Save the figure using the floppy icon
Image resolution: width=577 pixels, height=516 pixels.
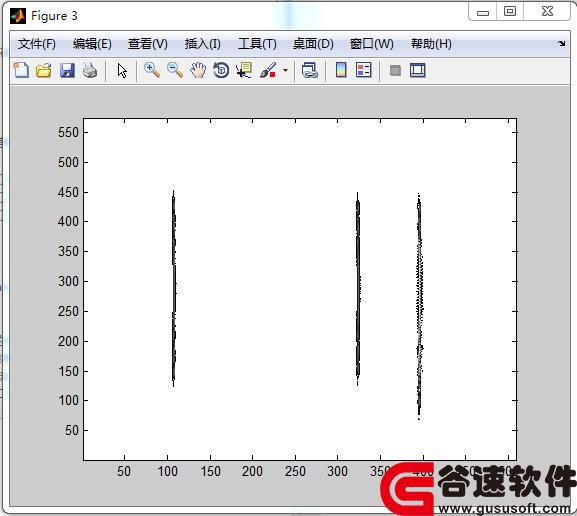coord(67,70)
